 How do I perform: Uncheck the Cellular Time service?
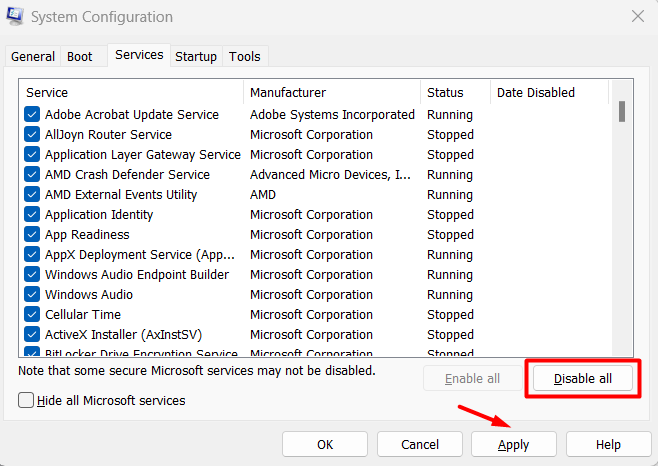32,315
